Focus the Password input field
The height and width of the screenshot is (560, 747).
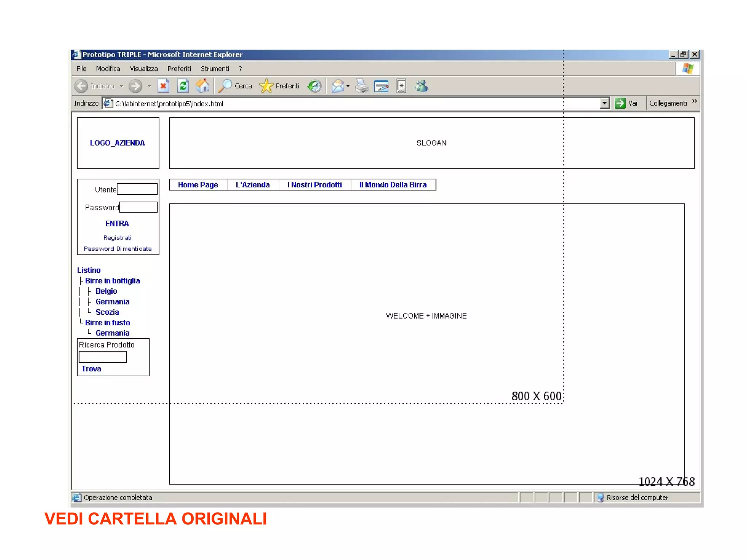click(x=139, y=207)
